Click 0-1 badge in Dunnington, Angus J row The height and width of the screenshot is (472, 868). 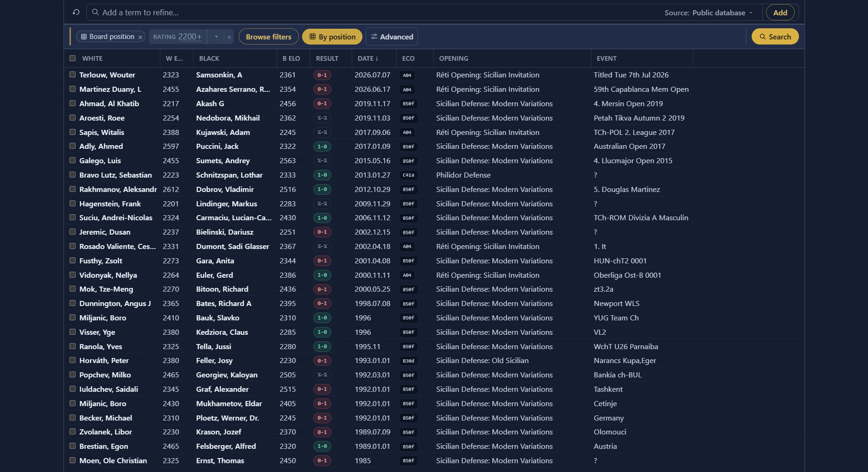[322, 304]
